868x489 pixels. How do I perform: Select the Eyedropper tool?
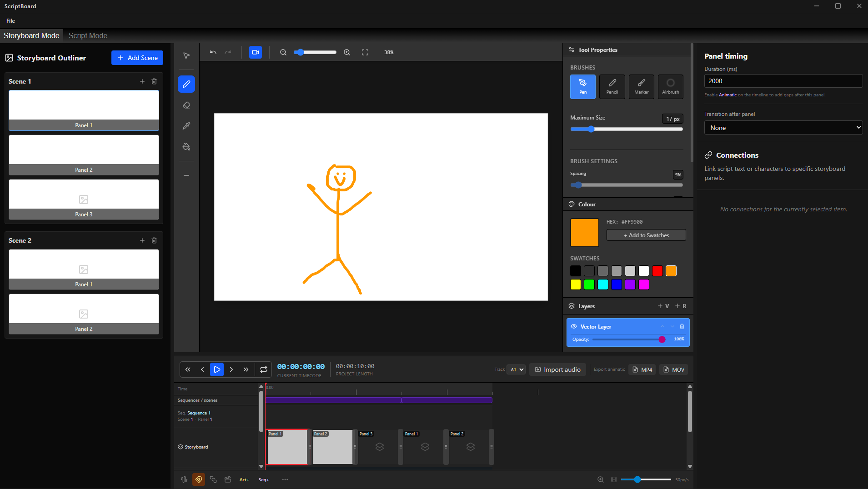(186, 126)
